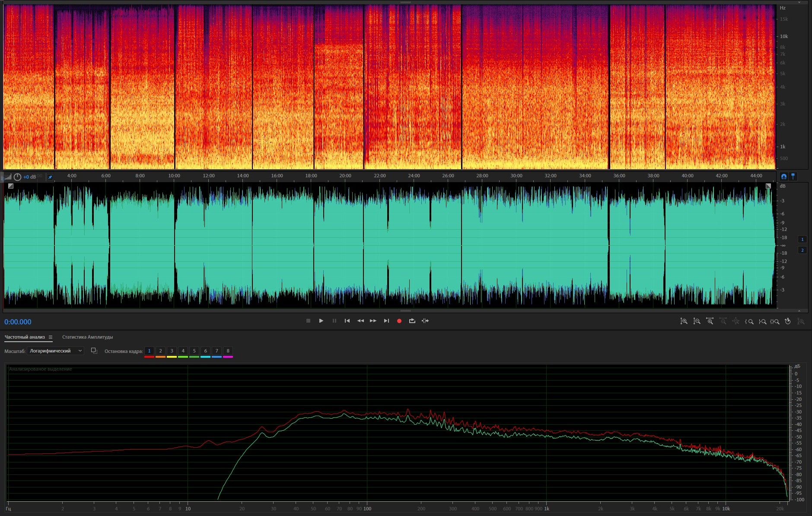This screenshot has height=516, width=812.
Task: Zoom to selection in-point
Action: point(749,321)
